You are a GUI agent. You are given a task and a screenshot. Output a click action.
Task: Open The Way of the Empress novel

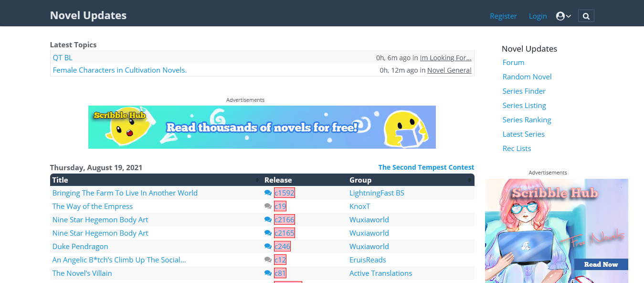coord(93,207)
